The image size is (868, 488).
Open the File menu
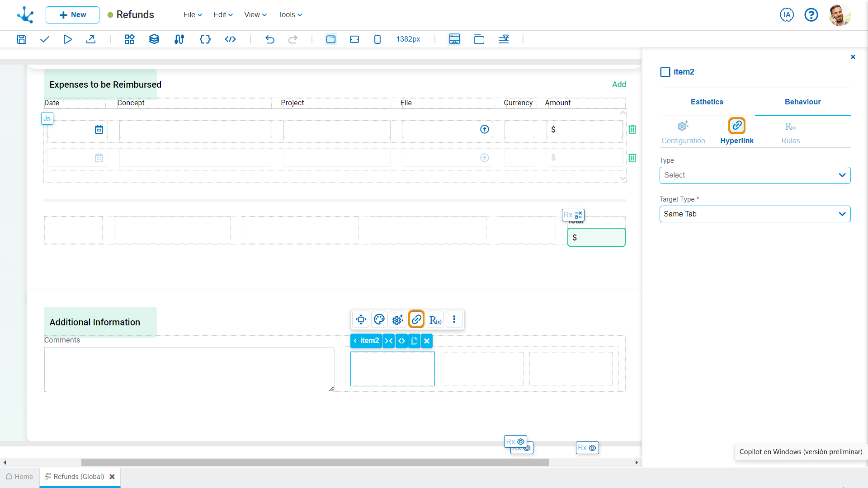click(193, 14)
